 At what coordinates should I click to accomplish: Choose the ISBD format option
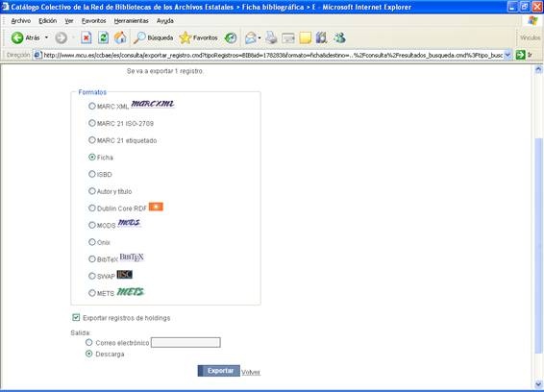[x=92, y=174]
